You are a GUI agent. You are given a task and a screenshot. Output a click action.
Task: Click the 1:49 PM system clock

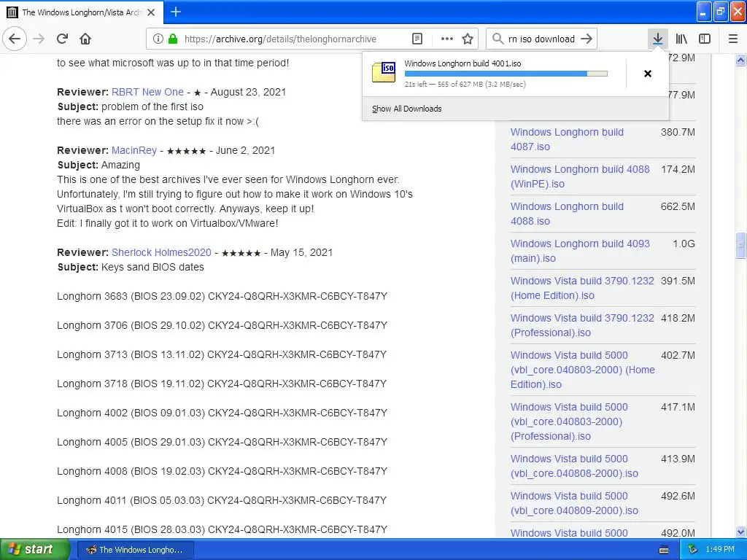(x=720, y=550)
